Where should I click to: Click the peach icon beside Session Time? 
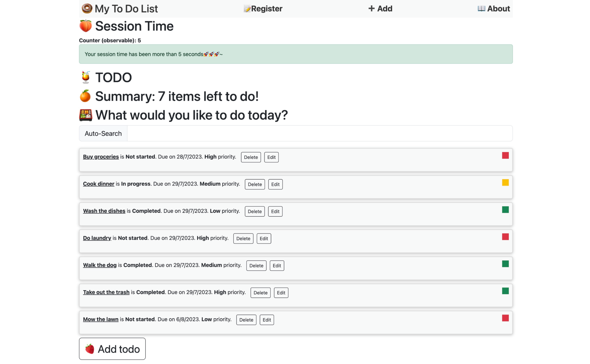click(85, 26)
